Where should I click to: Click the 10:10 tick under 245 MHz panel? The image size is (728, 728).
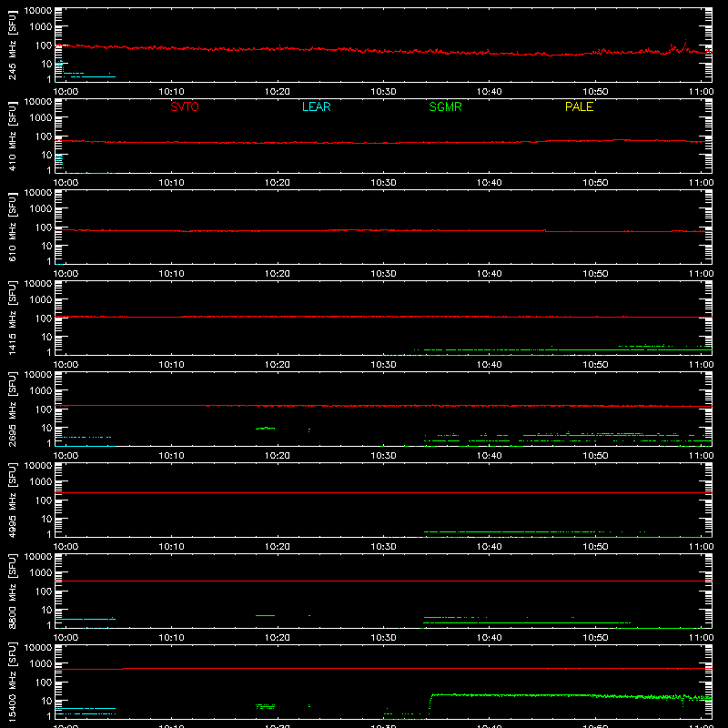(x=171, y=92)
